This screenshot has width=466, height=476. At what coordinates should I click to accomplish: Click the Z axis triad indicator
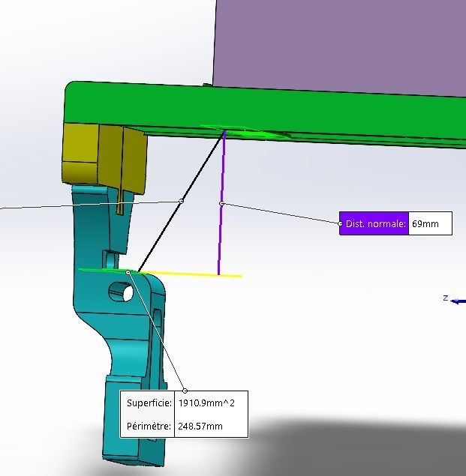click(x=454, y=300)
